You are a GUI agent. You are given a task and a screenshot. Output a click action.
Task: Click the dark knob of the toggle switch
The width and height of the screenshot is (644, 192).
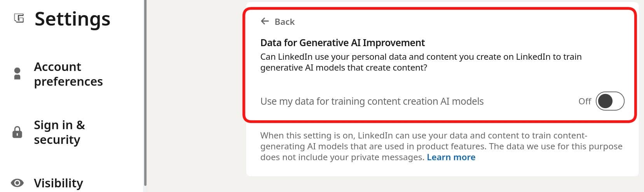tap(605, 101)
